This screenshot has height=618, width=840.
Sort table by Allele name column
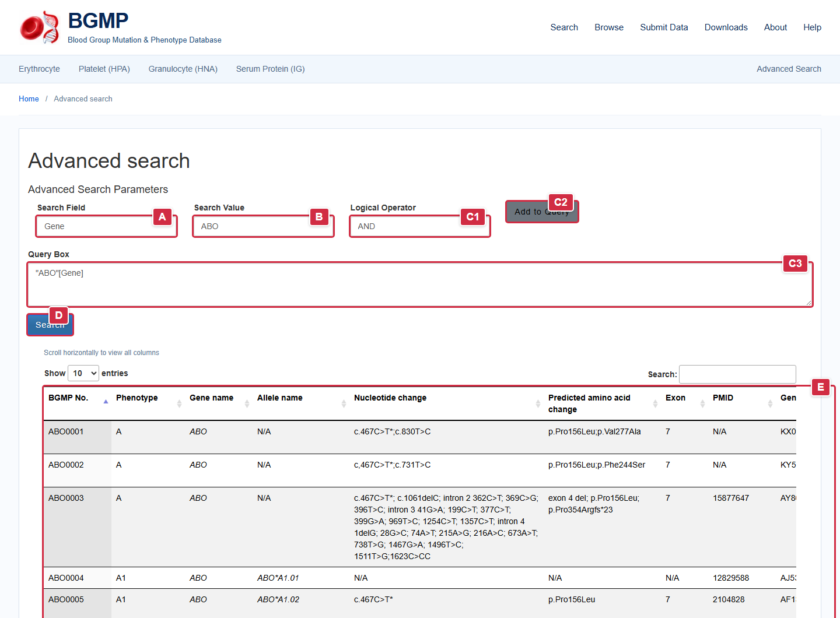pos(300,403)
